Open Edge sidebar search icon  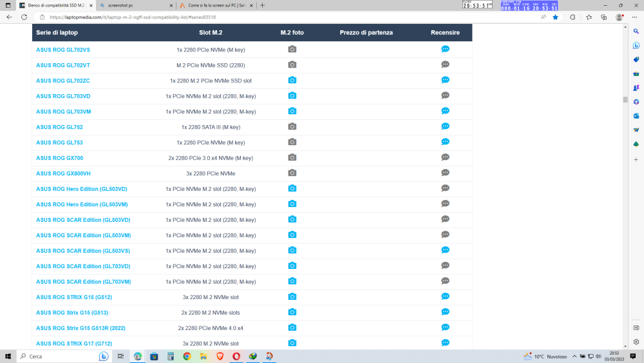pos(636,31)
